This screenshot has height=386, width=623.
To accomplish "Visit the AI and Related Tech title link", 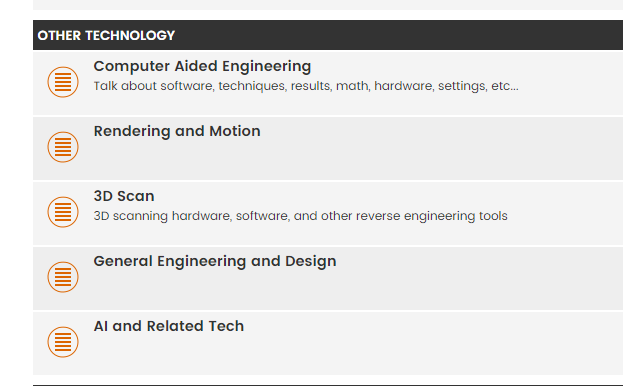I will click(x=168, y=326).
